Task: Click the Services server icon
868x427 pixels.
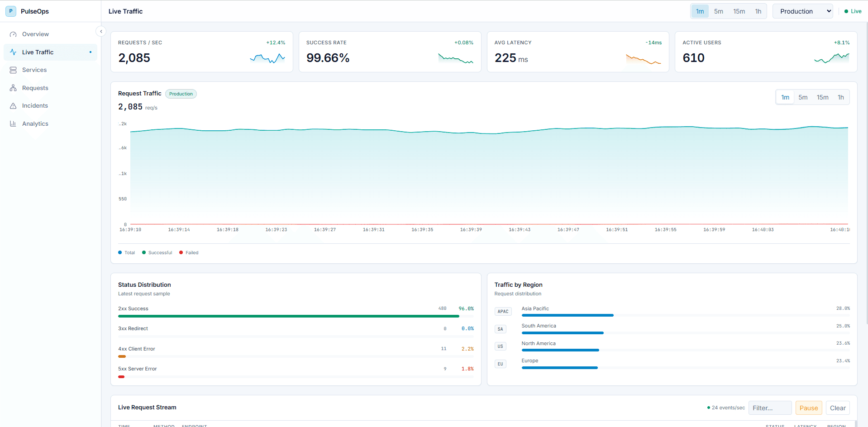Action: tap(13, 70)
